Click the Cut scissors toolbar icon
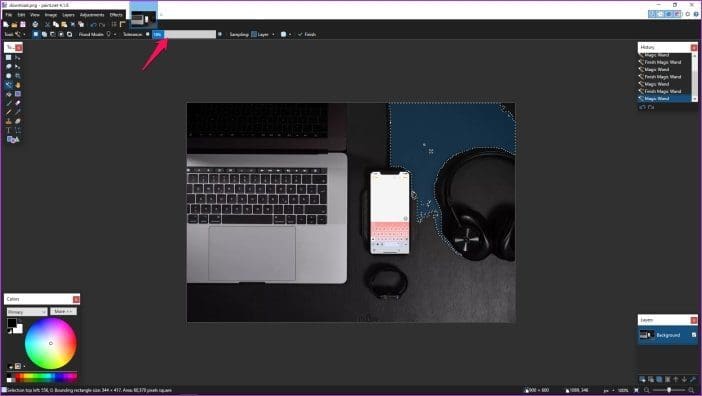The image size is (702, 396). point(47,24)
